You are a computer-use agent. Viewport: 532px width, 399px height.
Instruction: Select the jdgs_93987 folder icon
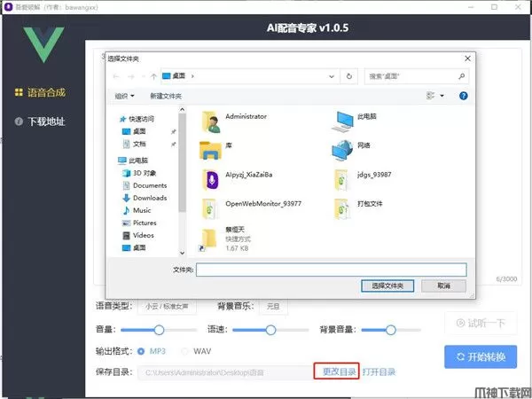341,180
